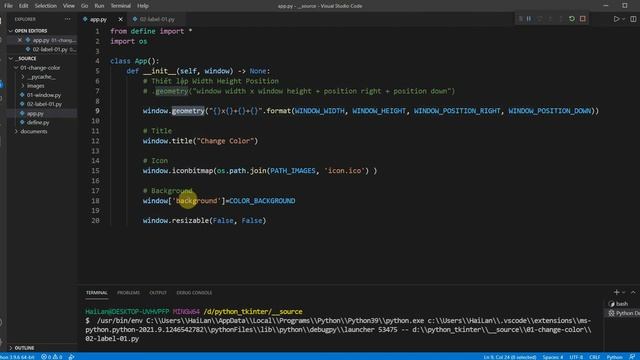Viewport: 640px width, 360px height.
Task: Switch to the Debug Console tab
Action: coord(194,293)
